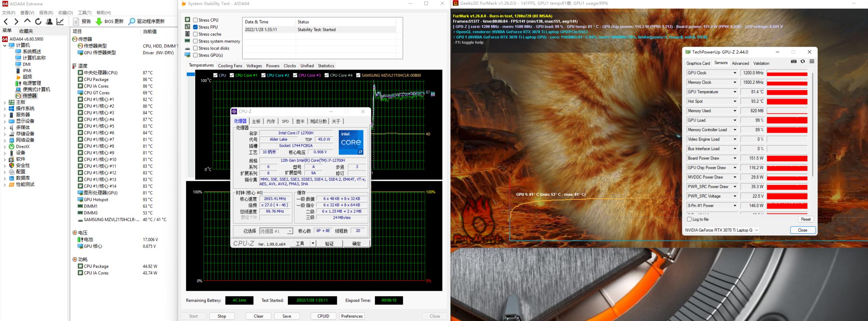
Task: Click the user profile icon in AIDA64 toolbar
Action: pyautogui.click(x=49, y=21)
